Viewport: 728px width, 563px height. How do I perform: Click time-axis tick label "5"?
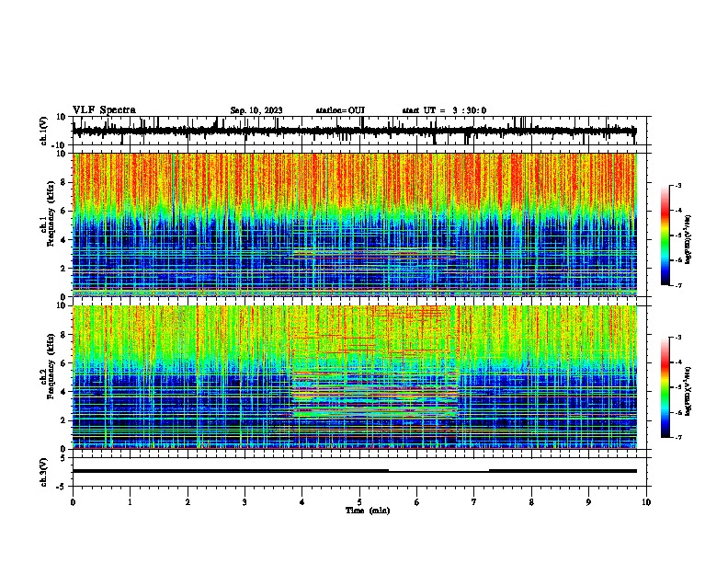tap(359, 502)
